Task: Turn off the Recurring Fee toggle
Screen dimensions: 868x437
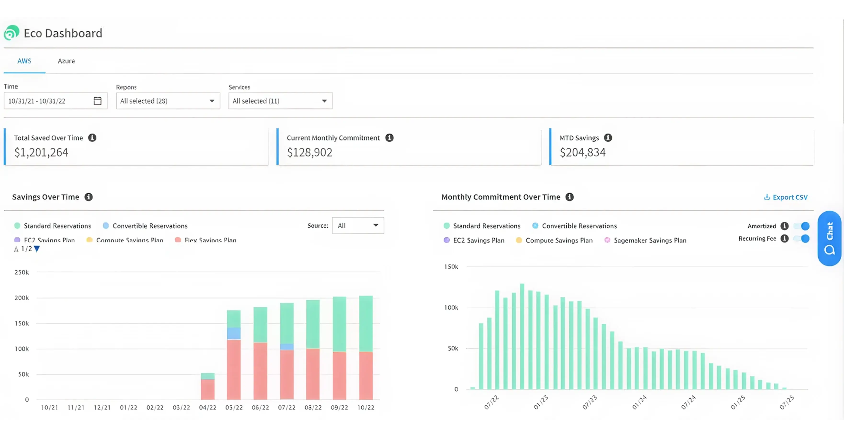Action: pos(801,239)
